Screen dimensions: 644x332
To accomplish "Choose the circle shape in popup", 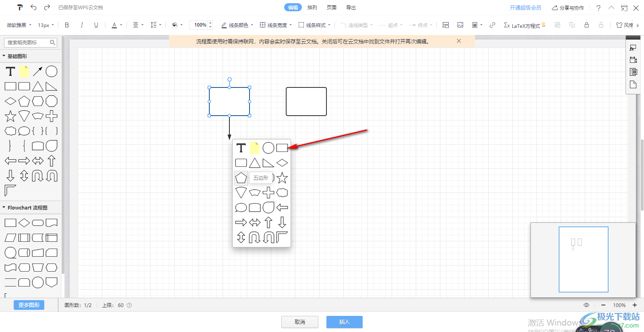I will pyautogui.click(x=268, y=148).
